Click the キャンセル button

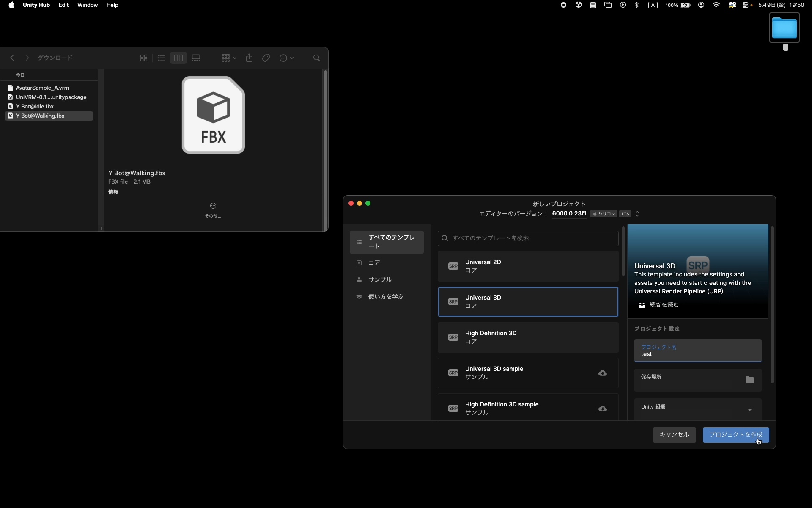pyautogui.click(x=674, y=435)
